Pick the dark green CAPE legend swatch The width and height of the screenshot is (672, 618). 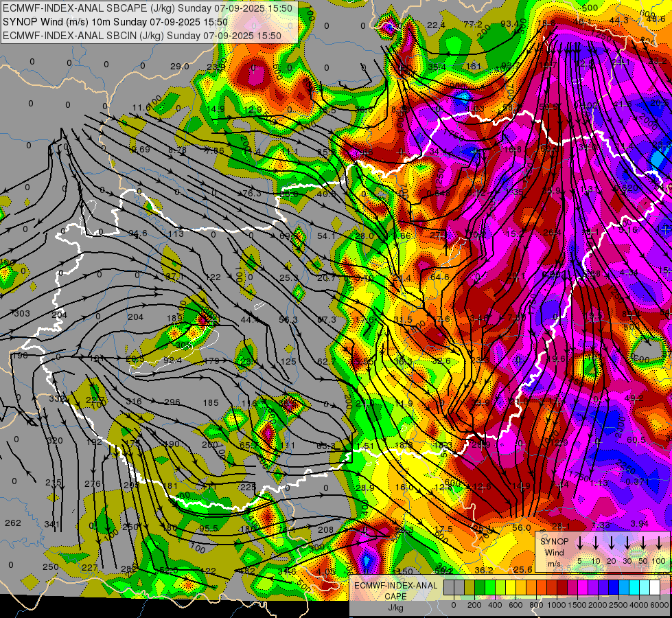(x=480, y=588)
